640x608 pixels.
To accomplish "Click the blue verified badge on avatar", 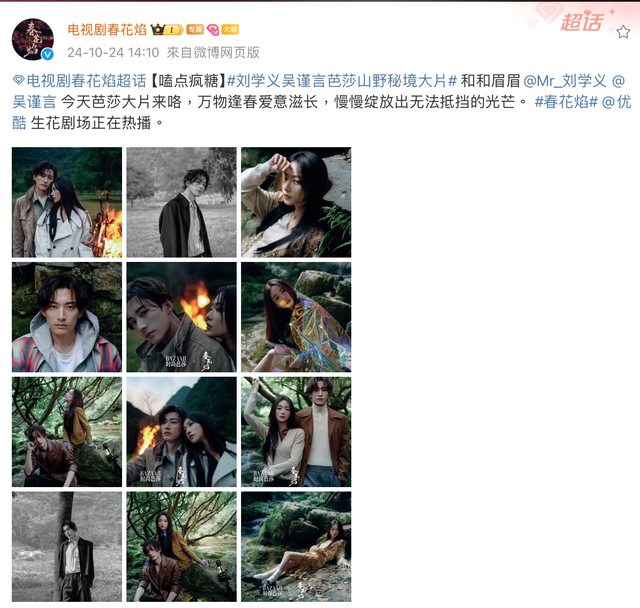I will [48, 54].
